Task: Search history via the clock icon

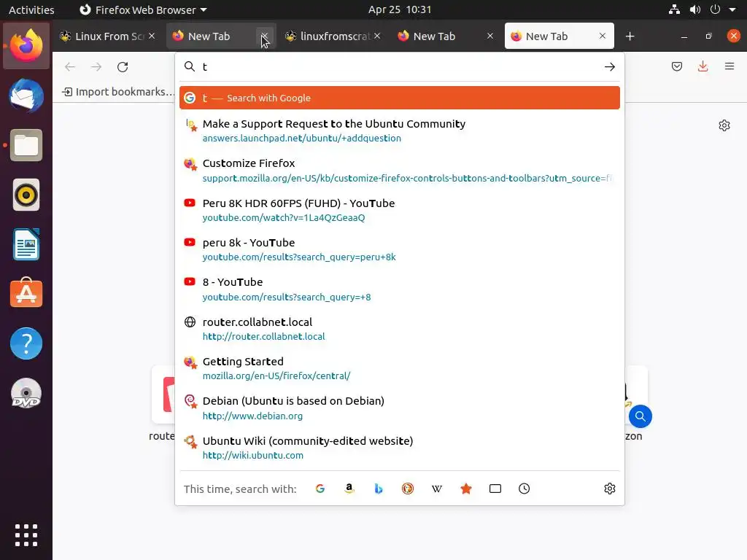Action: pos(524,489)
